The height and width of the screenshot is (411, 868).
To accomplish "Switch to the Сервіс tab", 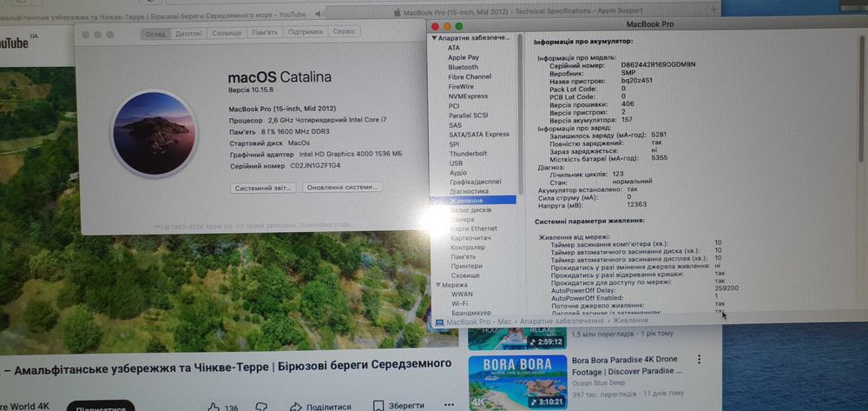I will tap(345, 31).
